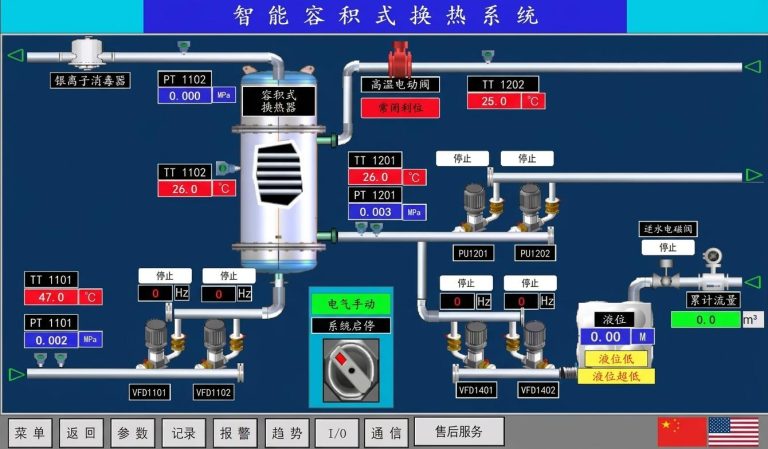
Task: Click the PT 1102 pressure value 0.000
Action: pyautogui.click(x=185, y=95)
